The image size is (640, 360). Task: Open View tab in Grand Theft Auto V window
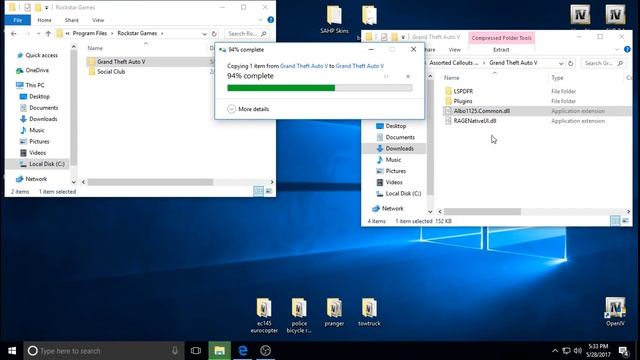tap(454, 50)
